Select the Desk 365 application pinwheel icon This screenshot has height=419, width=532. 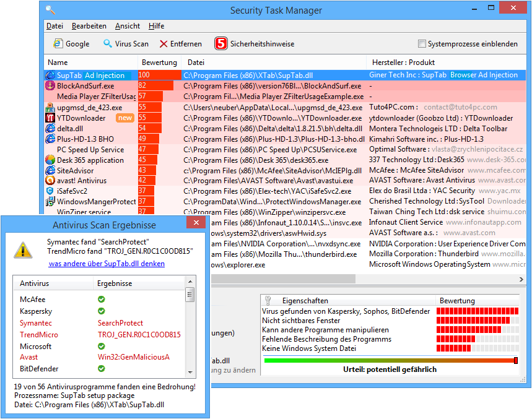(x=50, y=160)
